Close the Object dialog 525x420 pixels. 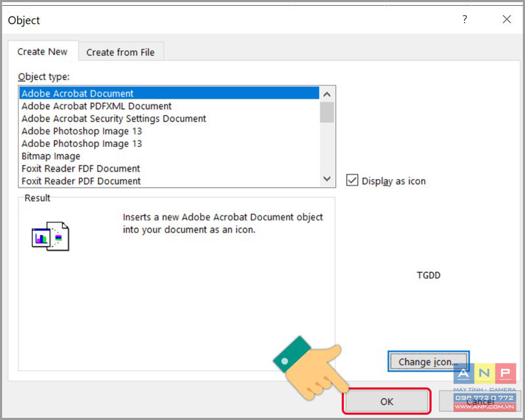[x=507, y=20]
